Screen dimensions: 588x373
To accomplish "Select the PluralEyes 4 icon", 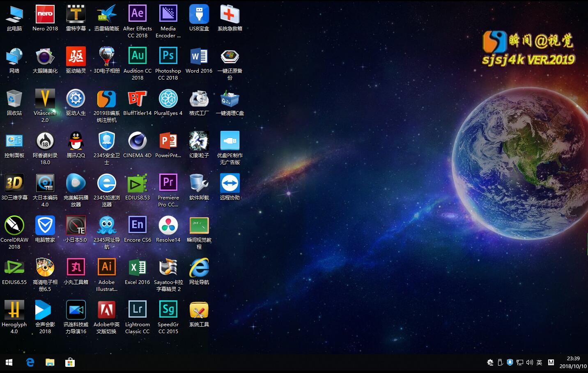I will pos(168,98).
